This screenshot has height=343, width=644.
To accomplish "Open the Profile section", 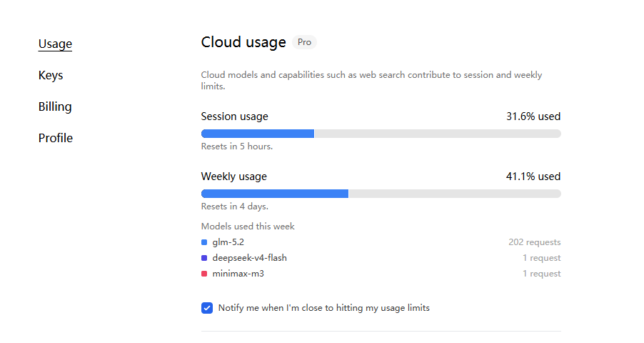I will [x=56, y=138].
